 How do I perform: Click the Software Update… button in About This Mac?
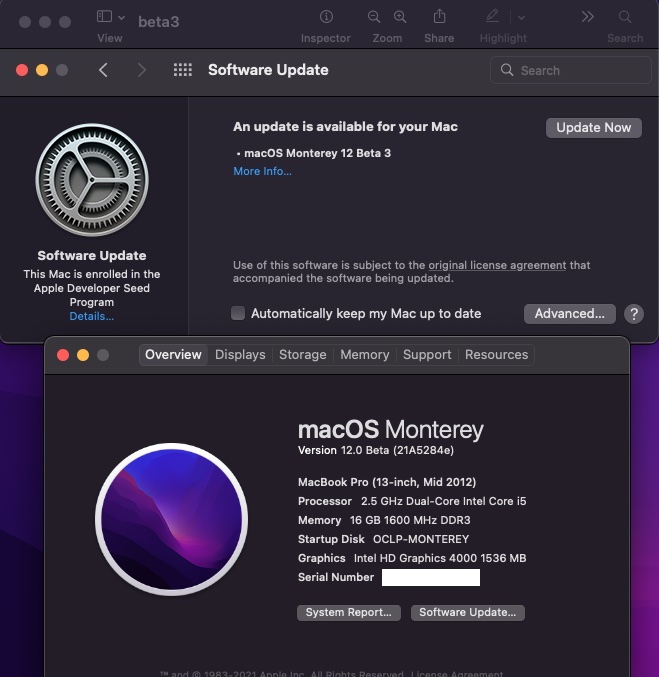468,613
